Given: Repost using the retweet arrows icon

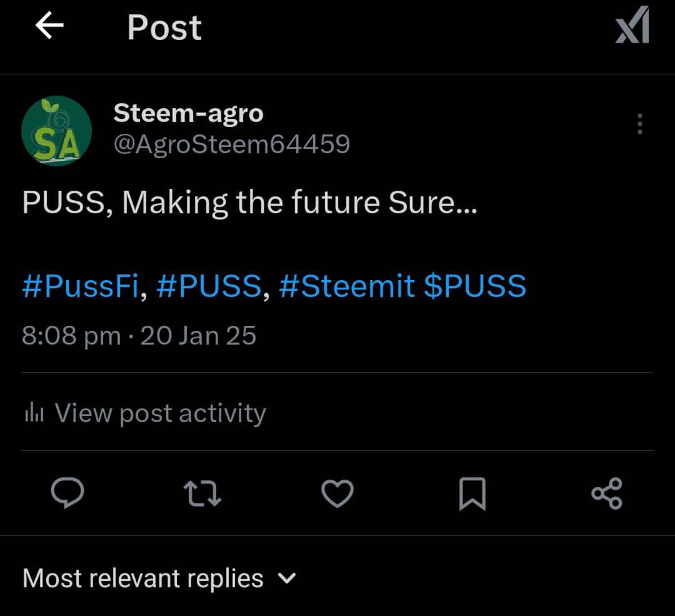Looking at the screenshot, I should (x=202, y=493).
